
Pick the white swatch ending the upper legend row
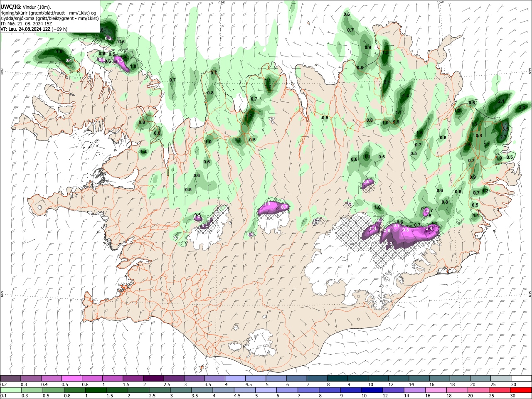click(x=521, y=378)
